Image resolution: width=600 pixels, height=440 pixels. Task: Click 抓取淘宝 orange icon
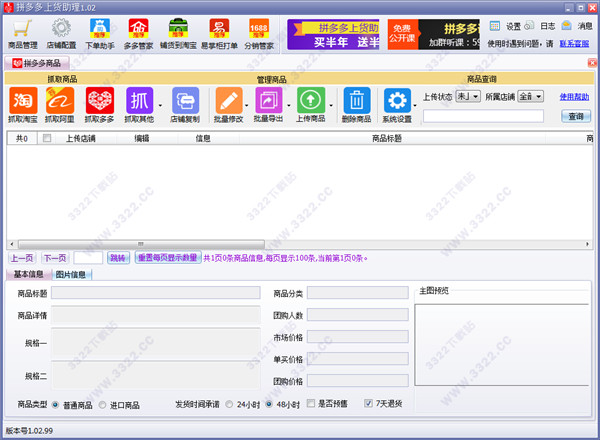point(23,105)
